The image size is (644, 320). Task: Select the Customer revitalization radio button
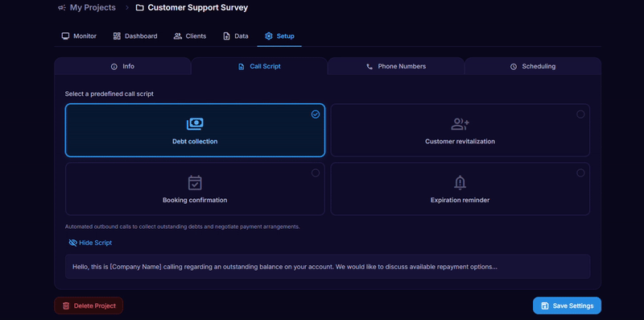(x=580, y=114)
